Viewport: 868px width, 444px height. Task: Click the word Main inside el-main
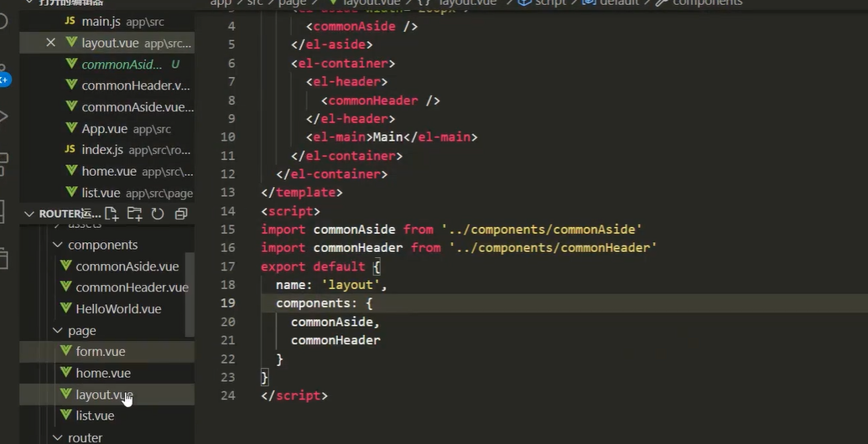pyautogui.click(x=387, y=137)
